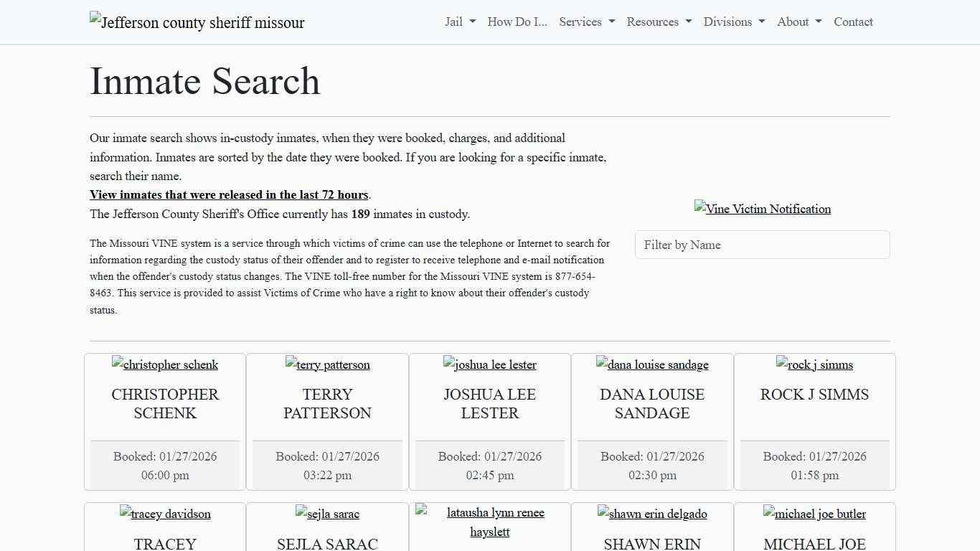Open the christopher schenk mugshot image
The width and height of the screenshot is (980, 551).
(165, 364)
